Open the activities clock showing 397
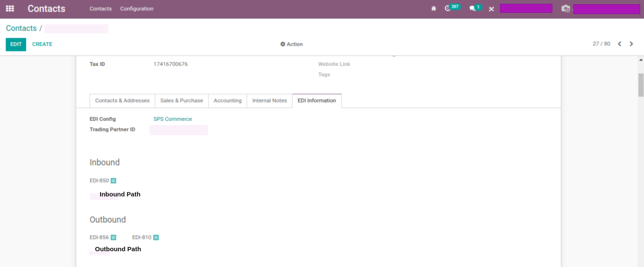 coord(450,8)
